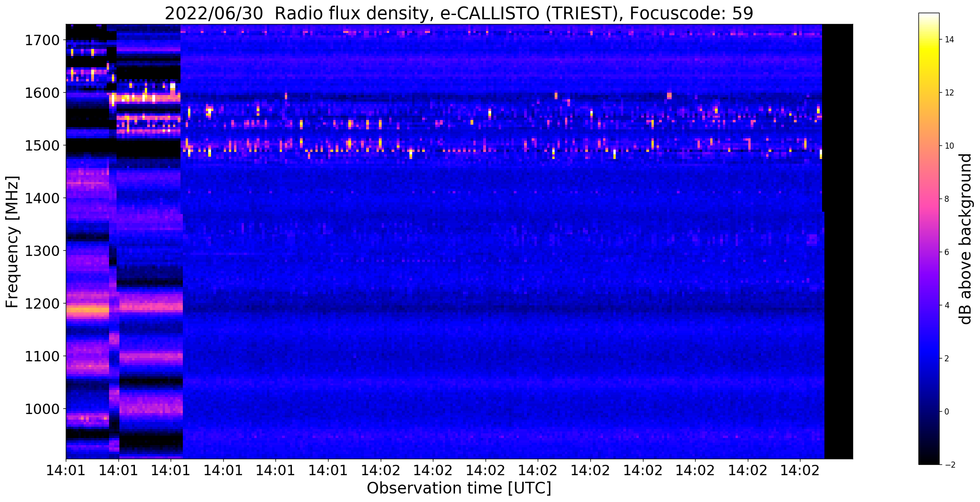Viewport: 980px width, 502px height.
Task: Click the 1400 frequency tick label
Action: (x=42, y=198)
